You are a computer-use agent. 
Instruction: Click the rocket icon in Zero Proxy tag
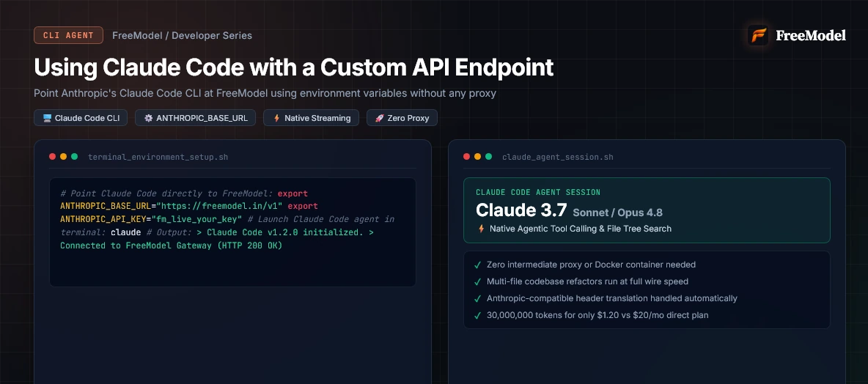[380, 118]
